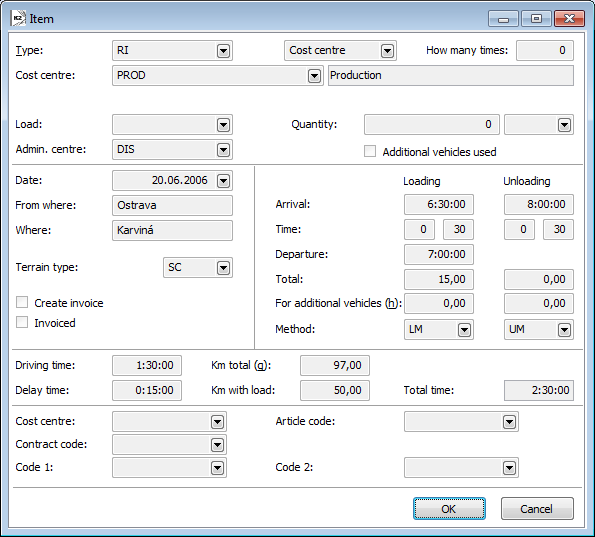Click the Cancel button
This screenshot has height=537, width=595.
click(x=537, y=509)
